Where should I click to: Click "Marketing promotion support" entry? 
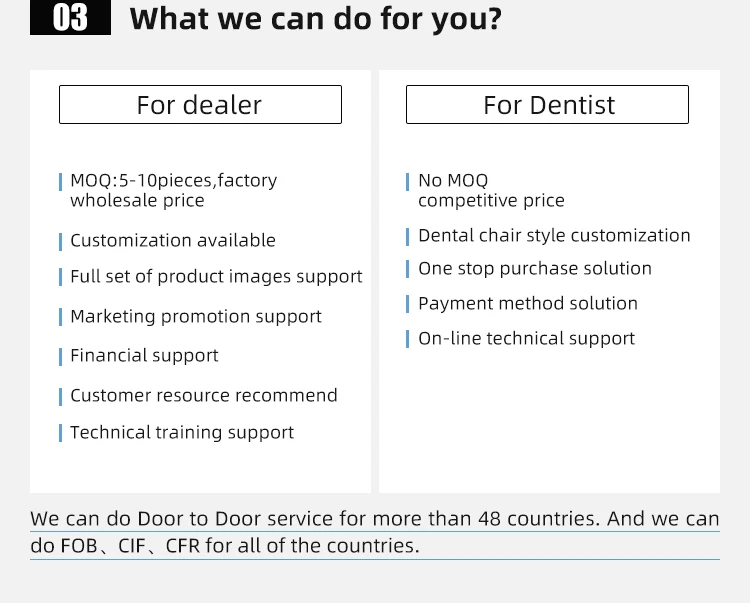195,316
